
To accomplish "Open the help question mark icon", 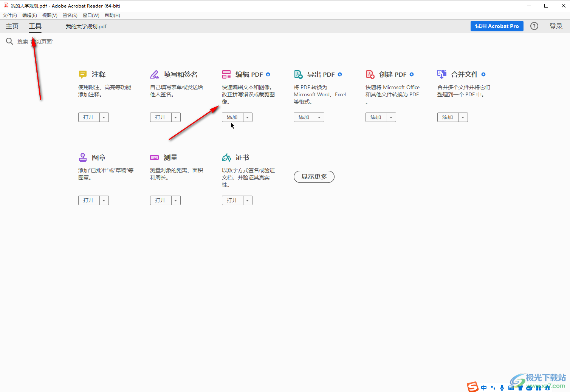I will (534, 26).
